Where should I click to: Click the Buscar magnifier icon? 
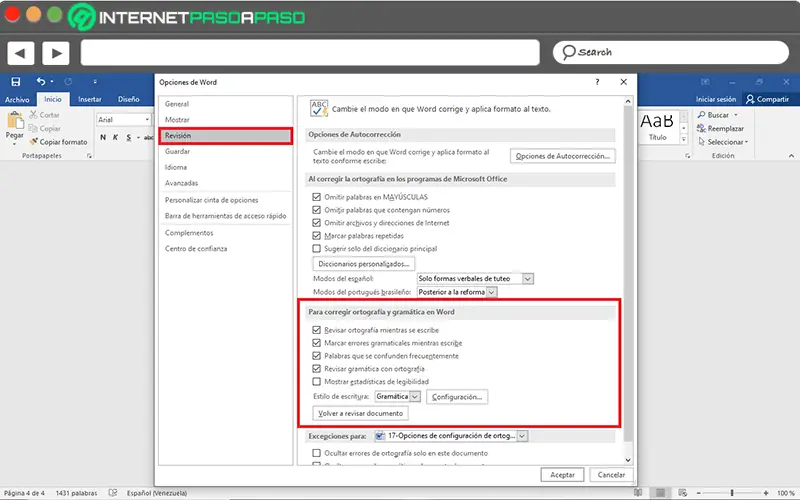point(702,115)
